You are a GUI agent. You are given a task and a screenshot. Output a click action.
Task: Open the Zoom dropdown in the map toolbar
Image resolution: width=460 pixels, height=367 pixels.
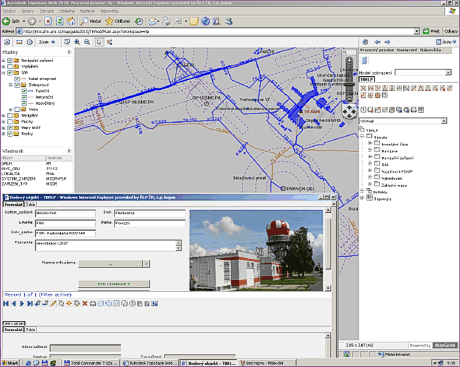click(47, 42)
